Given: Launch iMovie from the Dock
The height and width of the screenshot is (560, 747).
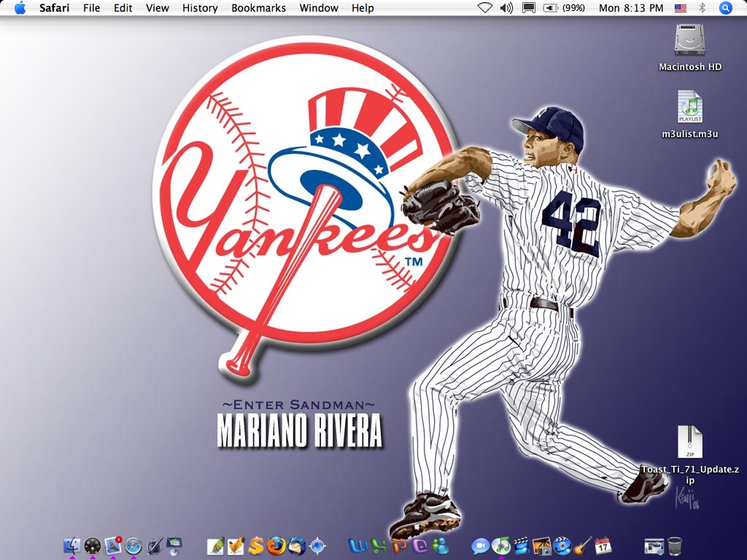Looking at the screenshot, I should click(522, 545).
